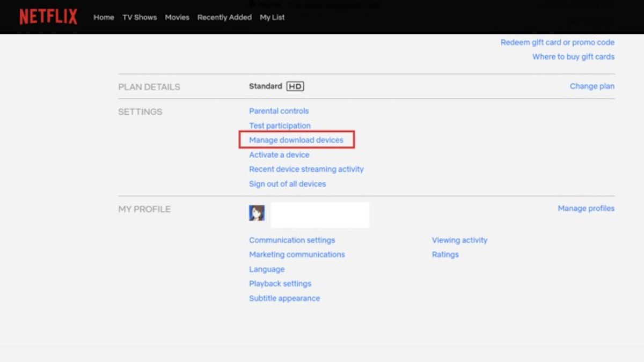The height and width of the screenshot is (362, 644).
Task: Click the profile avatar picture
Action: (257, 213)
